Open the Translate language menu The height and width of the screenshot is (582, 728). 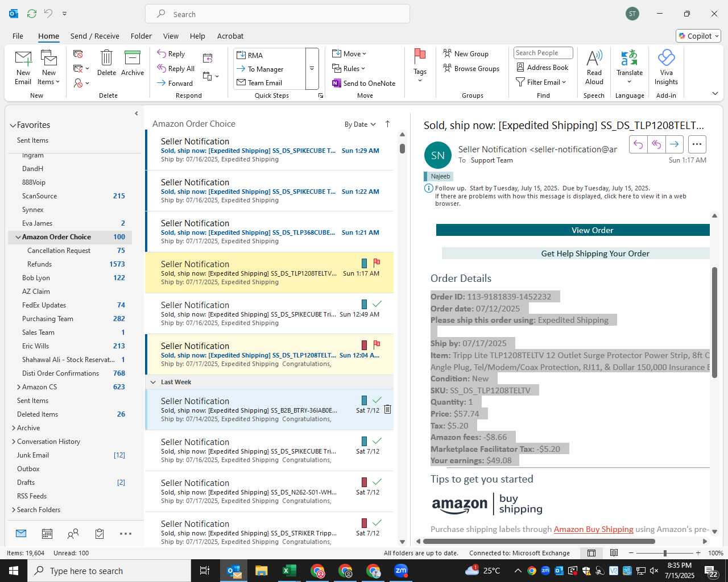pos(630,66)
